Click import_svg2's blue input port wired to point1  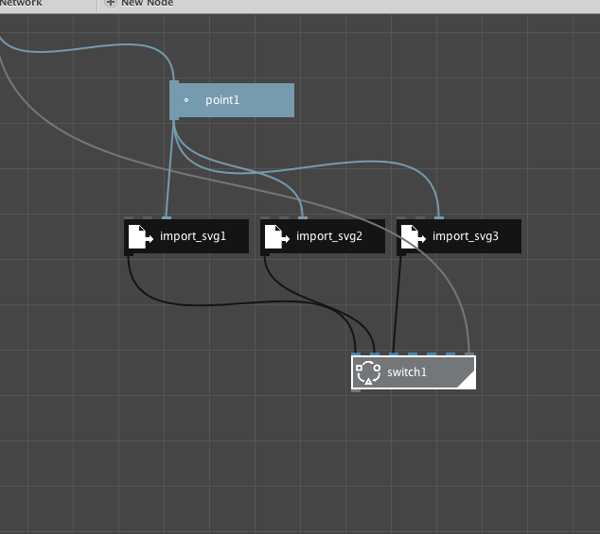(303, 218)
